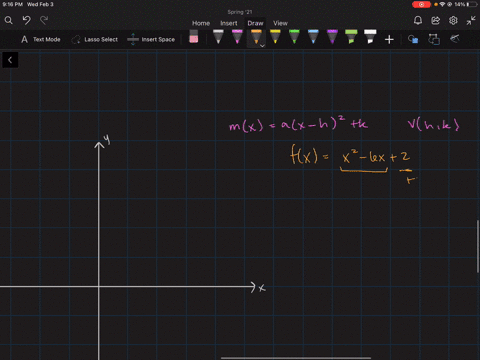480x360 pixels.
Task: Toggle the ink to math tool
Action: point(455,39)
